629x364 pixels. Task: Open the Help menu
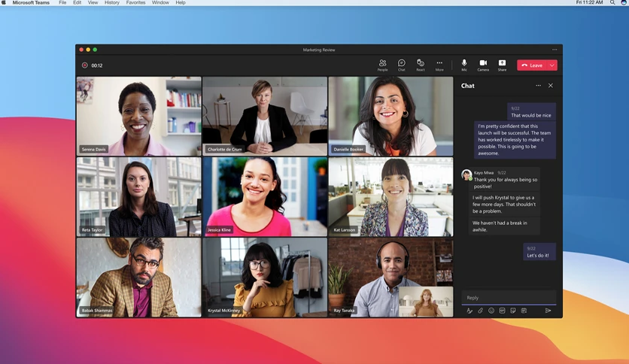coord(181,2)
